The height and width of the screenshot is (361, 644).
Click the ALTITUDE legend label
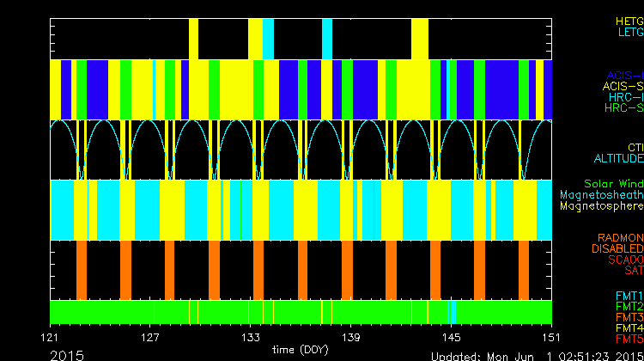[x=618, y=159]
